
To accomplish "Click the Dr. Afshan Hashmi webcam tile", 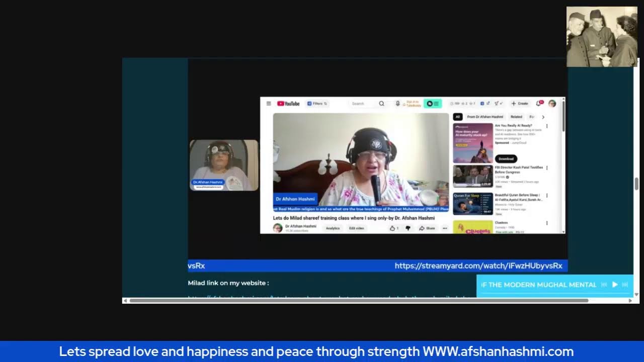I will coord(224,165).
